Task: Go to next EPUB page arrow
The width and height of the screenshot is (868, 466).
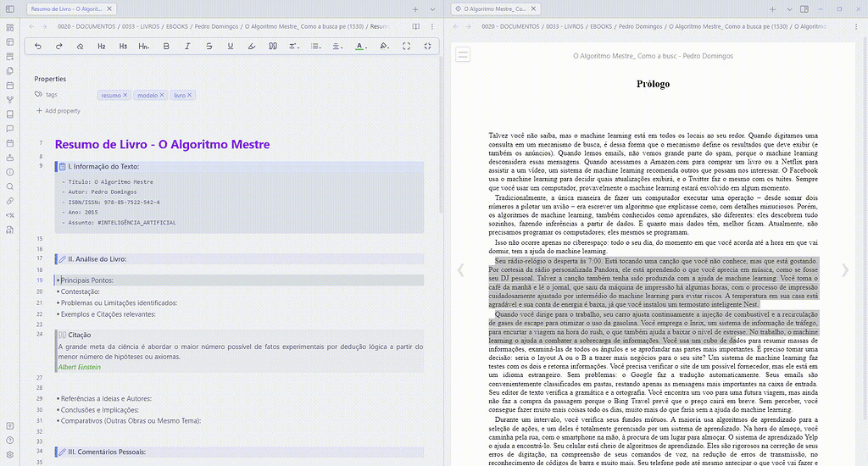Action: pyautogui.click(x=845, y=270)
